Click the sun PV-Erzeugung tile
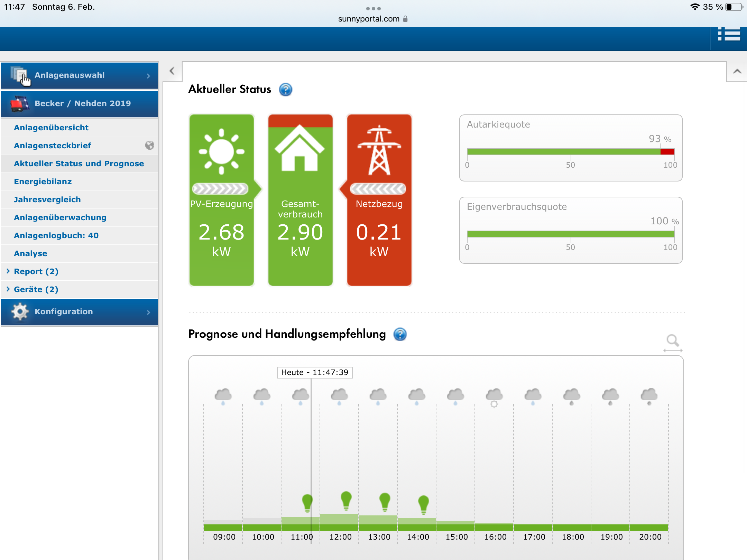 (x=222, y=200)
